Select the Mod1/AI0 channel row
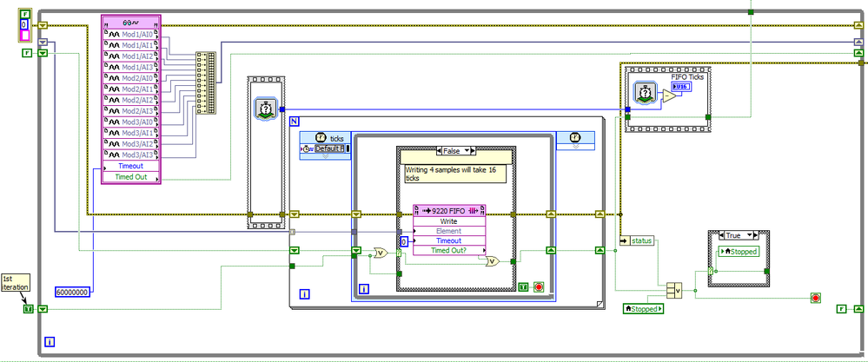Screen dimensions: 868x362 coord(130,34)
